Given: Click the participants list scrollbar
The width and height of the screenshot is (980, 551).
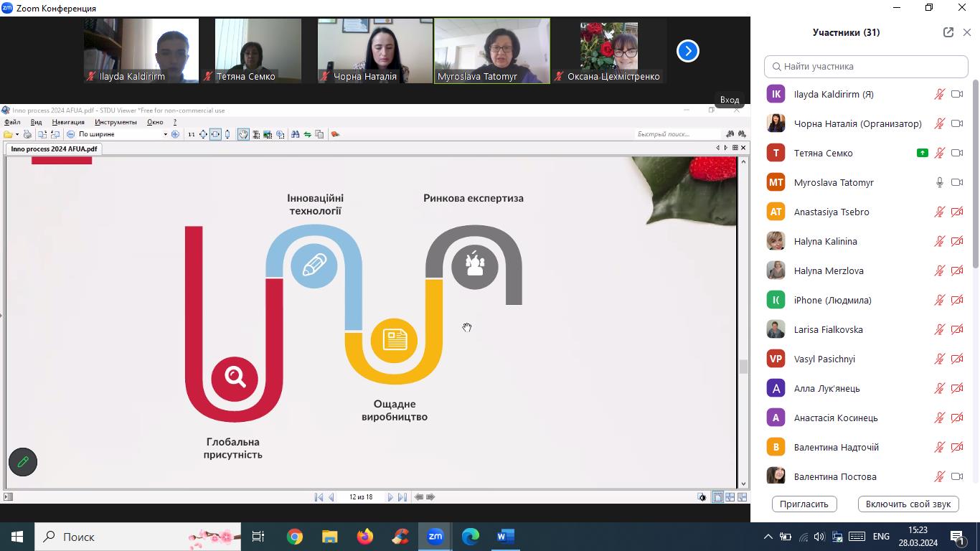Looking at the screenshot, I should point(975,172).
